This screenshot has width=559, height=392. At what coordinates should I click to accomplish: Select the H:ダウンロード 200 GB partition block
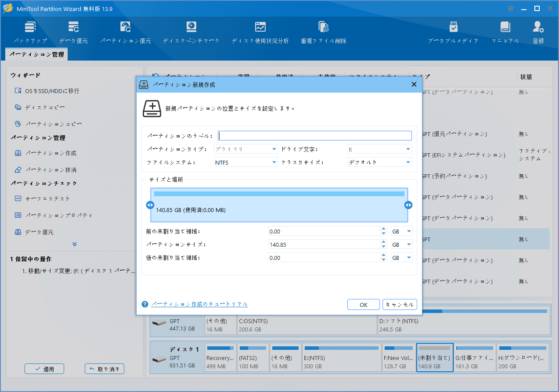click(x=523, y=358)
